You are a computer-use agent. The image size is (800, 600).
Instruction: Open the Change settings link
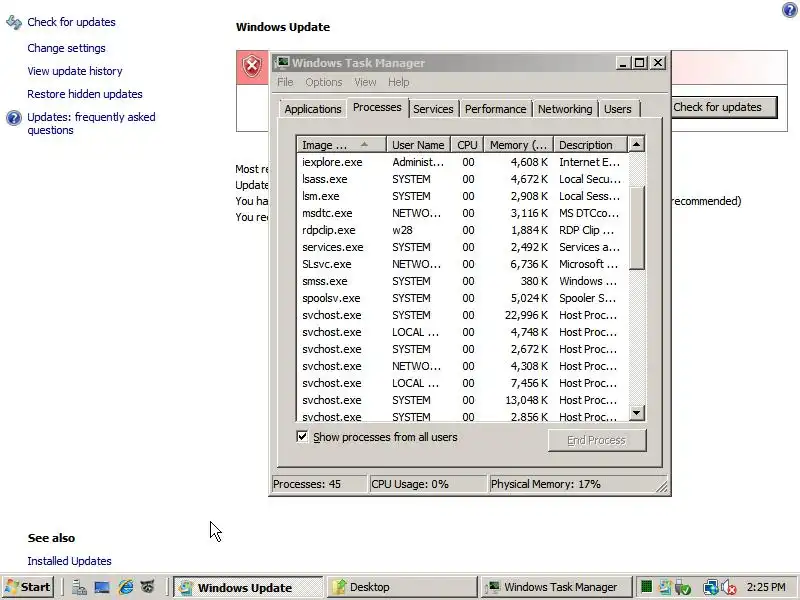(66, 48)
